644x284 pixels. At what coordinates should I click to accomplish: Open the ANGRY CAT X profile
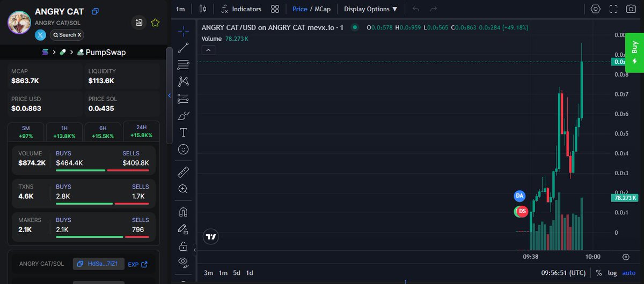(x=41, y=35)
